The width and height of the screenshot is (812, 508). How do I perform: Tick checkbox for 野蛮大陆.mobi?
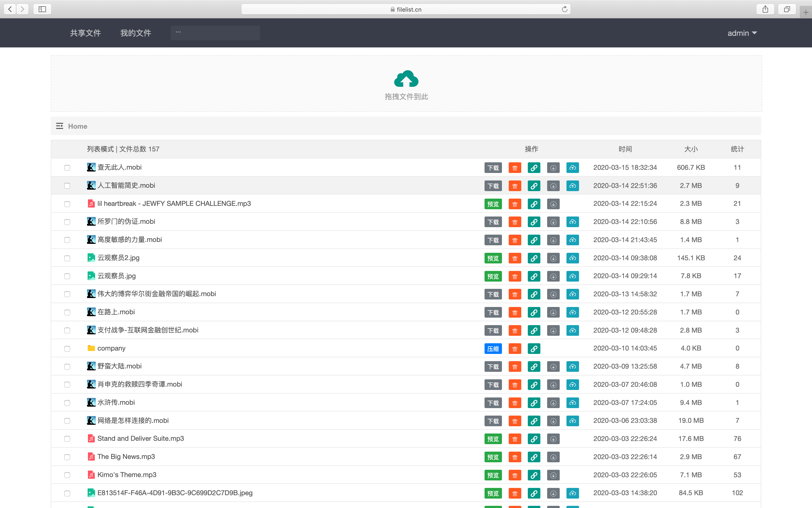pyautogui.click(x=67, y=366)
